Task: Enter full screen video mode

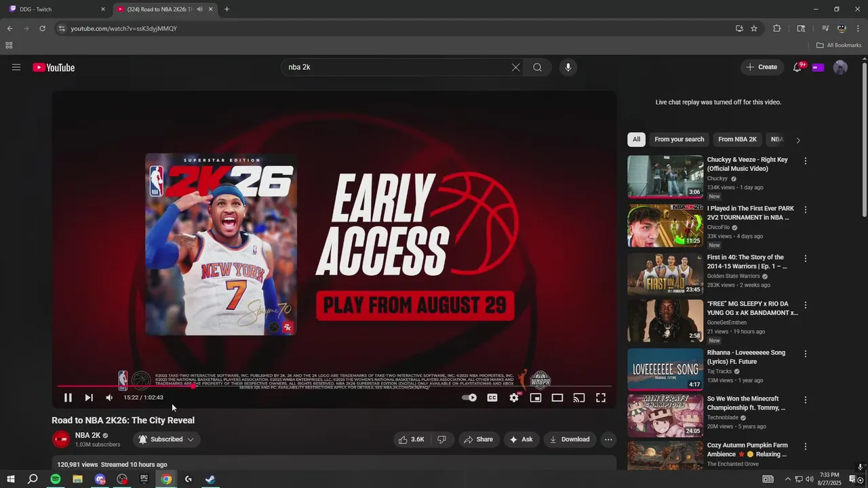Action: (601, 398)
